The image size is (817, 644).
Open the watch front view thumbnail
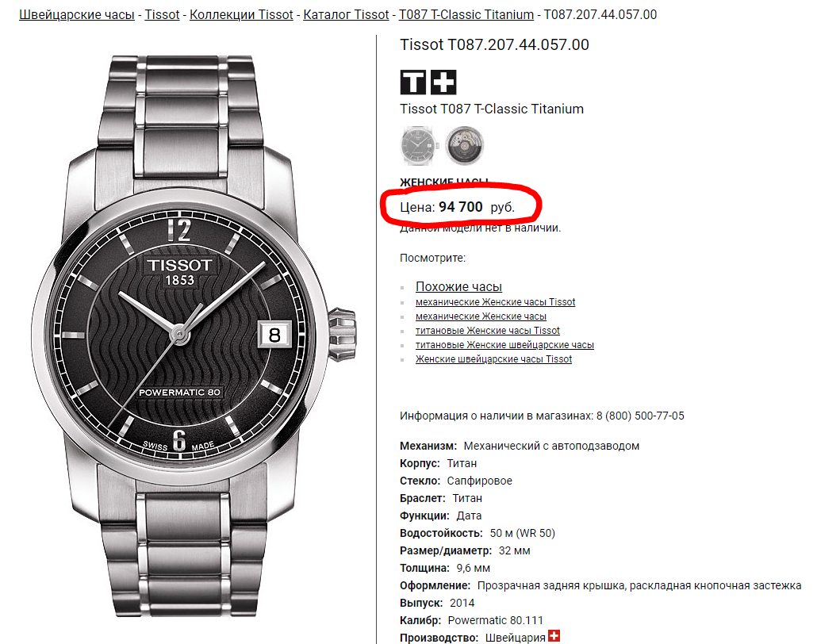(x=418, y=145)
